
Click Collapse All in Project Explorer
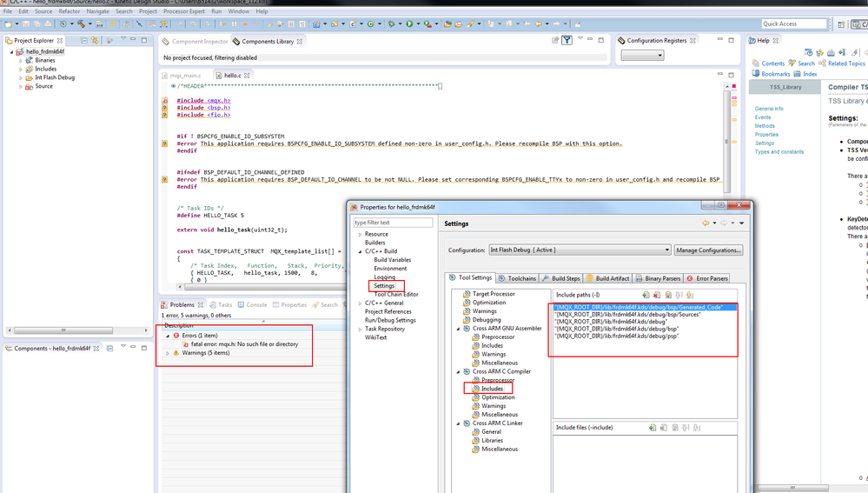pyautogui.click(x=84, y=41)
